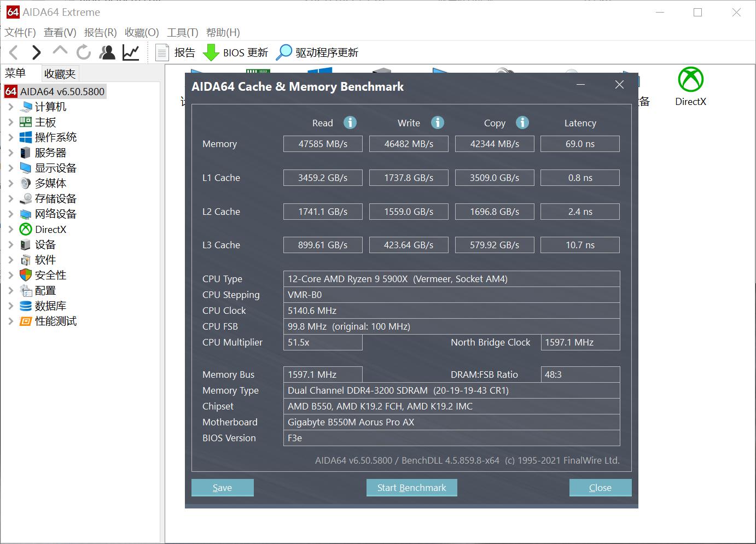
Task: Click the Write info icon
Action: coord(438,122)
